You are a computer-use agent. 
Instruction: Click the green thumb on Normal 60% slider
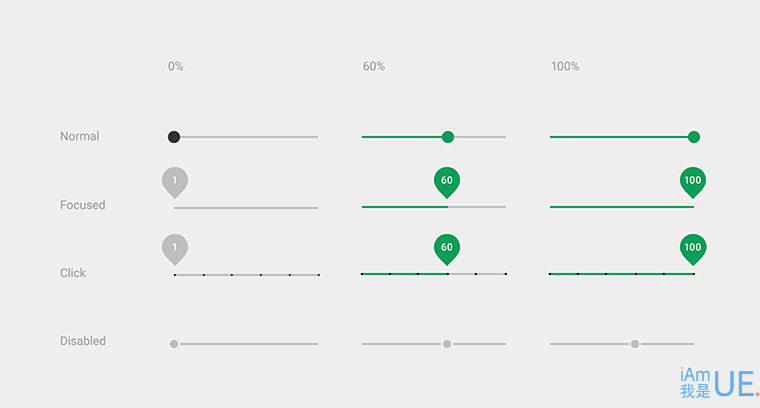tap(448, 137)
